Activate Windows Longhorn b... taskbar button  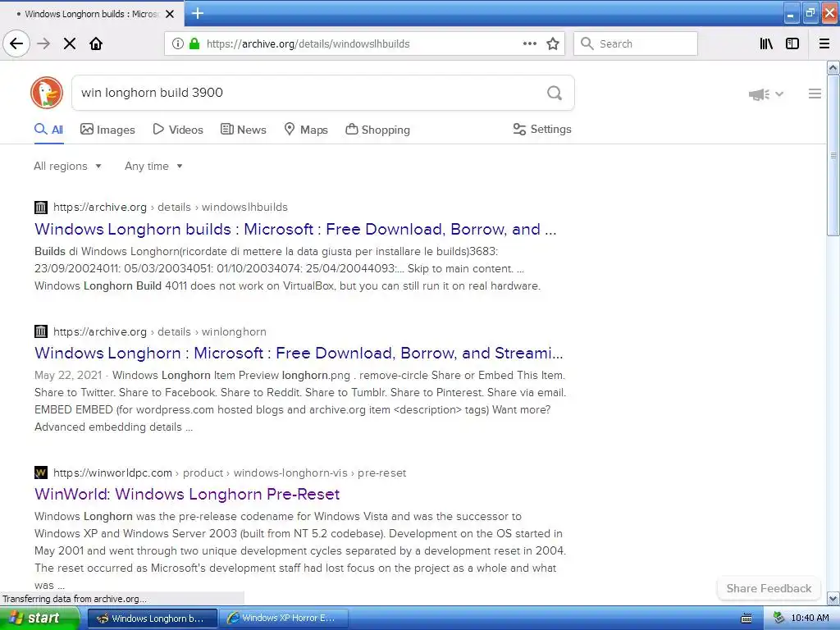(152, 619)
